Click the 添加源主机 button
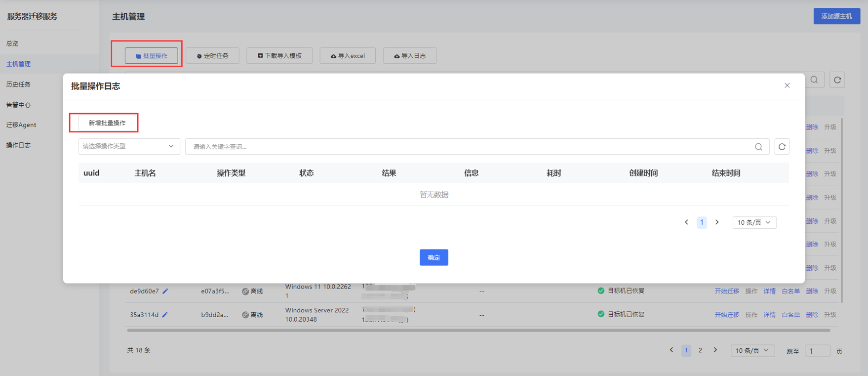This screenshot has height=376, width=868. pyautogui.click(x=836, y=16)
